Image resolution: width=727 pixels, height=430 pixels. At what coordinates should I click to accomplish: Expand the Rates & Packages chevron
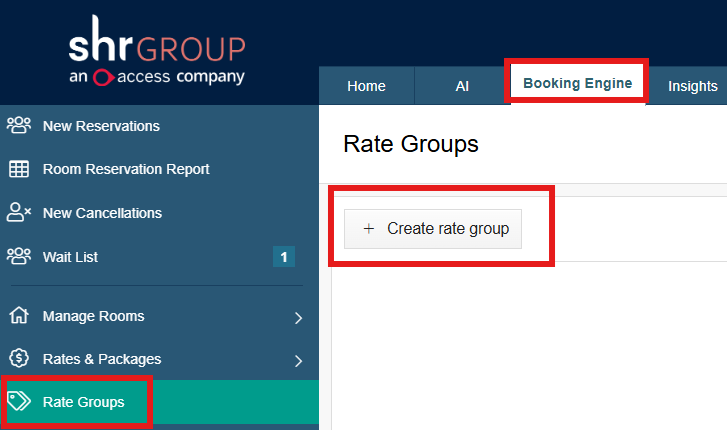[x=298, y=360]
